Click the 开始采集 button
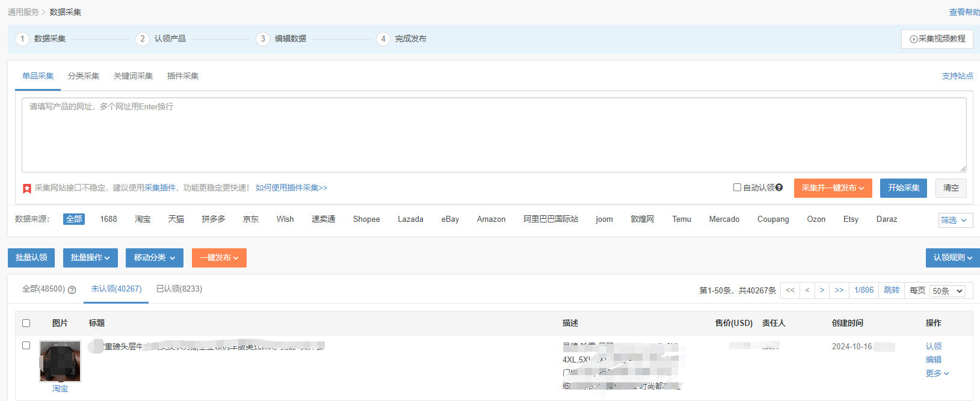The width and height of the screenshot is (980, 401). click(904, 188)
